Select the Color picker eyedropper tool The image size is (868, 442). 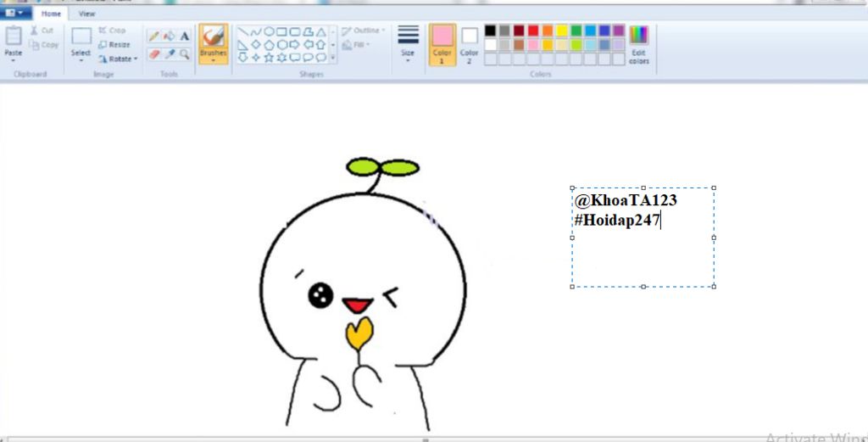(x=170, y=53)
